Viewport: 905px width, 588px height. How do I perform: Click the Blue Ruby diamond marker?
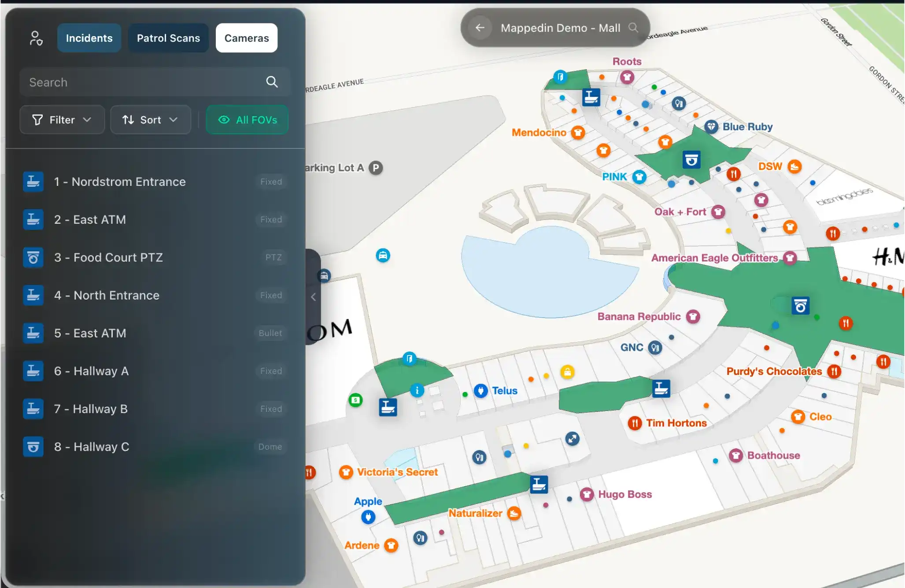click(711, 127)
